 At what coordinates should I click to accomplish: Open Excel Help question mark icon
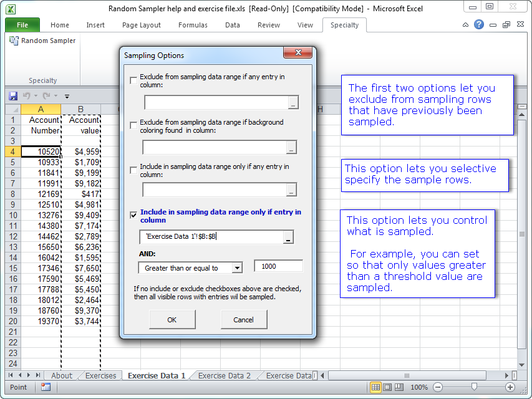478,25
